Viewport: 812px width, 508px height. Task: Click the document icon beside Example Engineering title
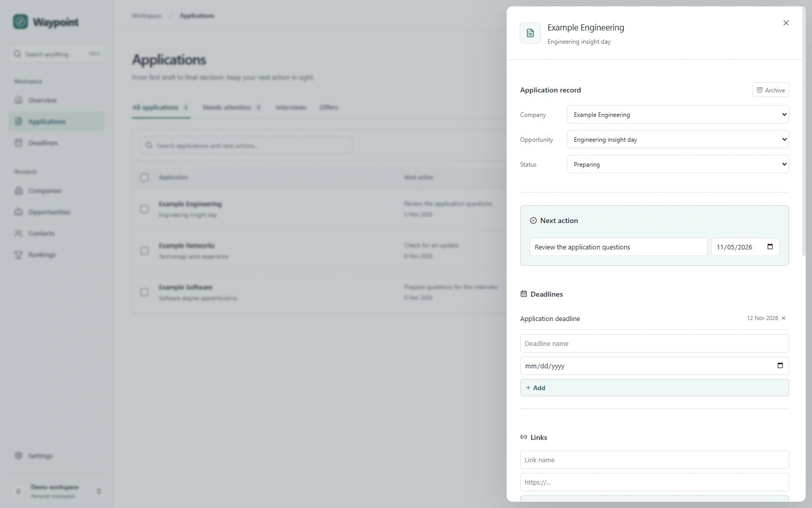point(530,33)
